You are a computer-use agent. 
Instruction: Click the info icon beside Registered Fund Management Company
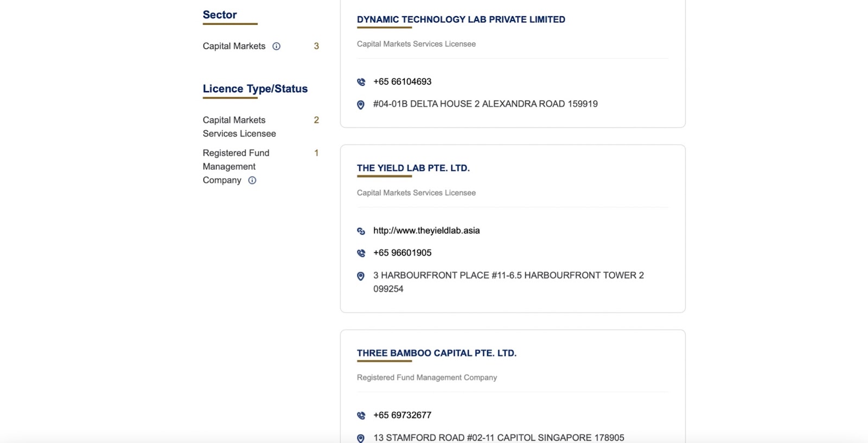(x=252, y=180)
